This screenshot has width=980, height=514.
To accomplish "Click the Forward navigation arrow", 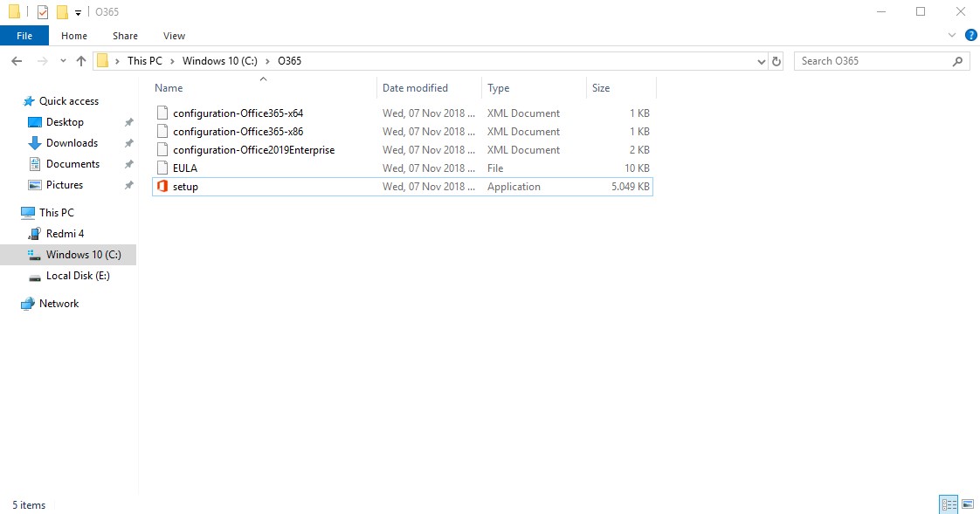I will point(43,61).
